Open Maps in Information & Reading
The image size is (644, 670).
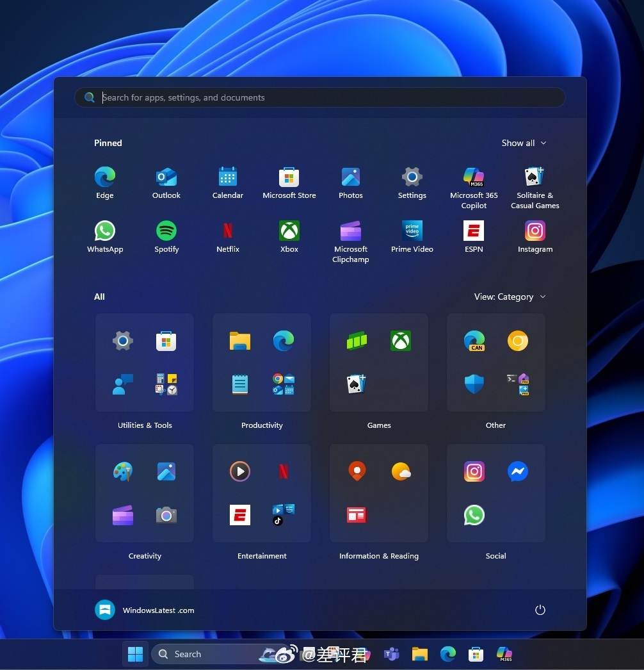point(357,471)
